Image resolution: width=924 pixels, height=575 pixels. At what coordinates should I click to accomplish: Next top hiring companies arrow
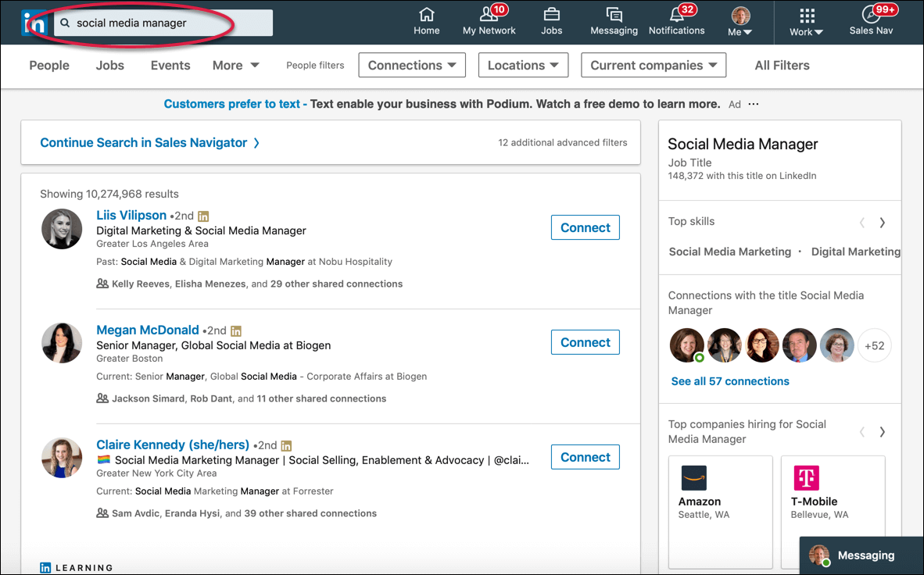pyautogui.click(x=882, y=432)
